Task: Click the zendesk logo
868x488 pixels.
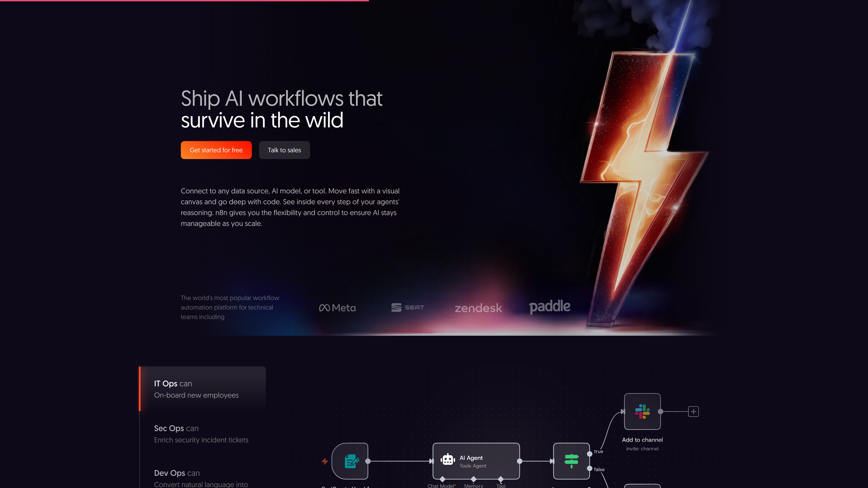Action: [479, 308]
